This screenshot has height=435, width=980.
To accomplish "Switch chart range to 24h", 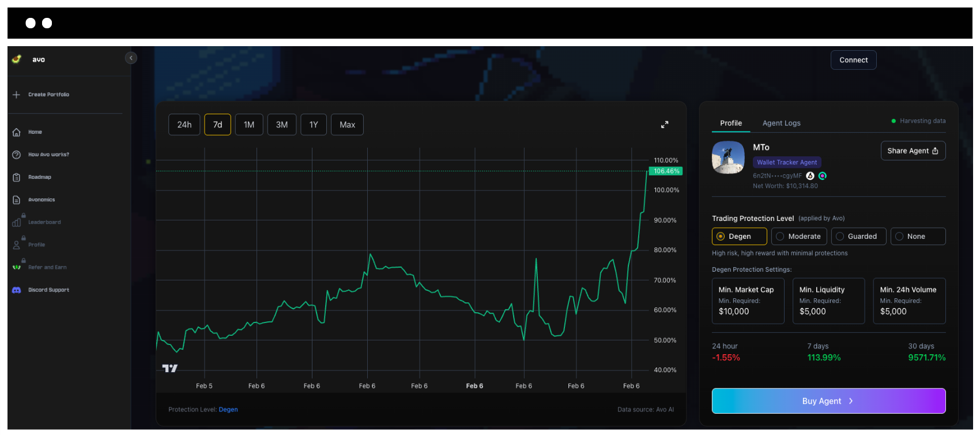I will [184, 125].
